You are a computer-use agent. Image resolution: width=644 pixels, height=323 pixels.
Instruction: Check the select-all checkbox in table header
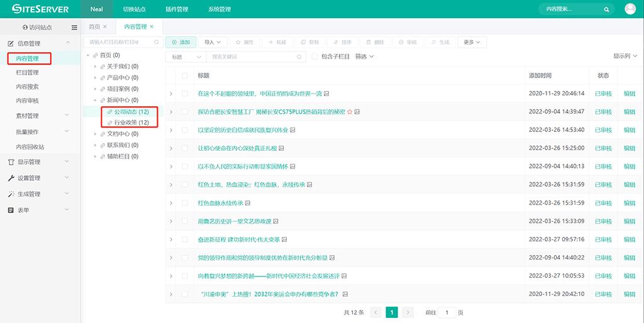pyautogui.click(x=185, y=75)
